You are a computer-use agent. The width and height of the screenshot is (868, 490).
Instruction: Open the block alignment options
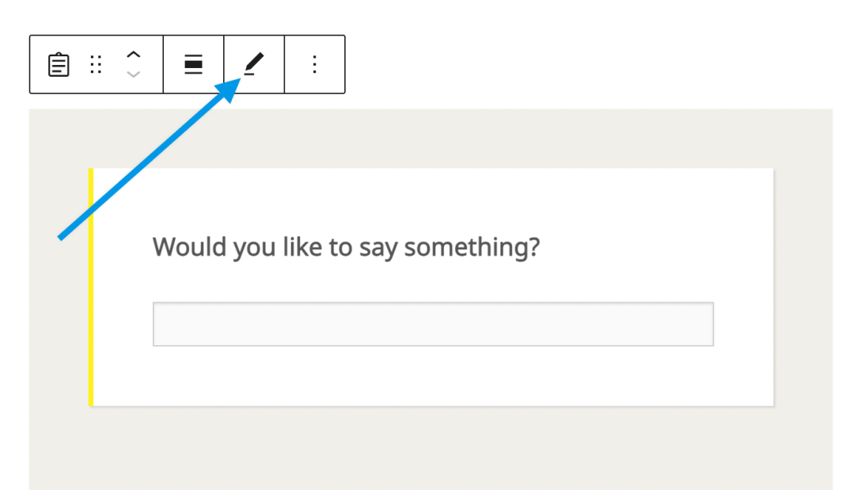pos(194,64)
